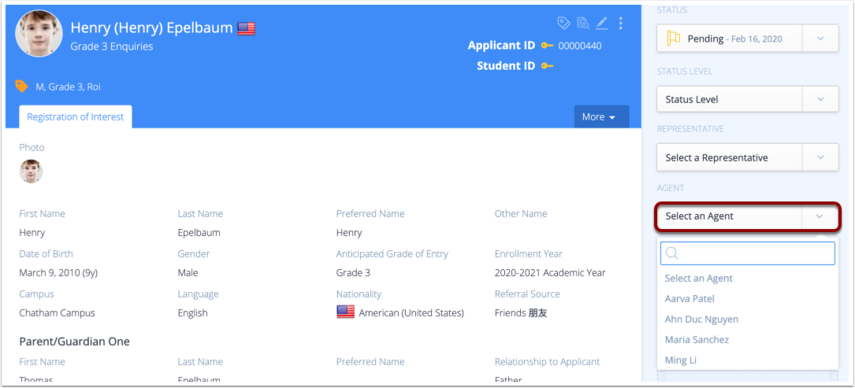Viewport: 855px width, 388px height.
Task: Click 'American (United States)' nationality value
Action: pos(411,313)
